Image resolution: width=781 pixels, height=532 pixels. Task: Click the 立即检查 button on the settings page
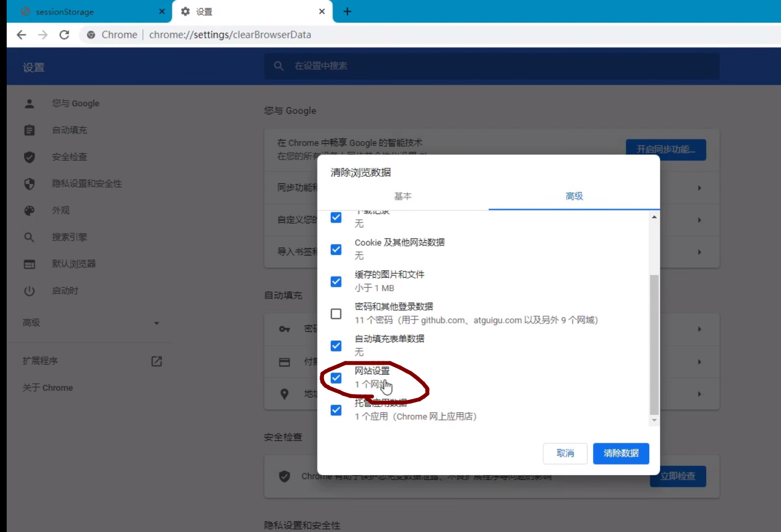coord(678,476)
